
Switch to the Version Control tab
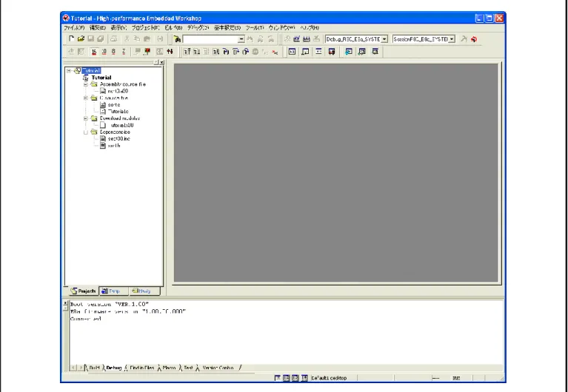pos(218,368)
